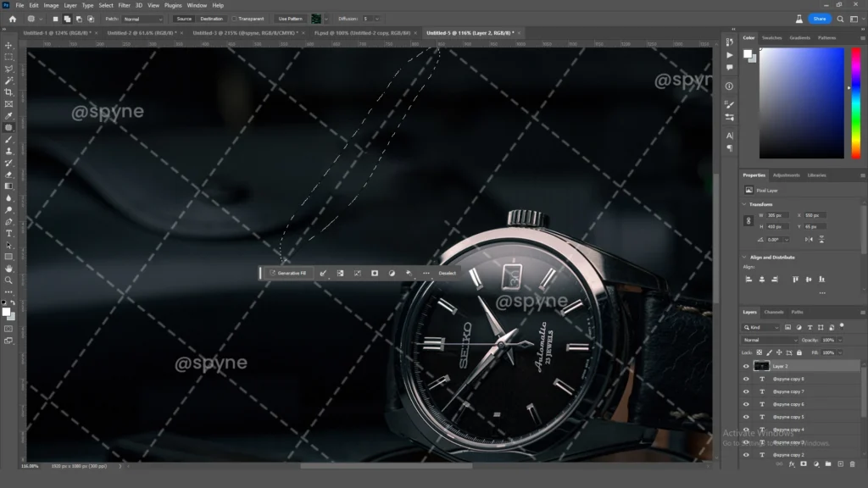Open the pattern picker dropdown arrow
The height and width of the screenshot is (488, 868).
(x=326, y=19)
